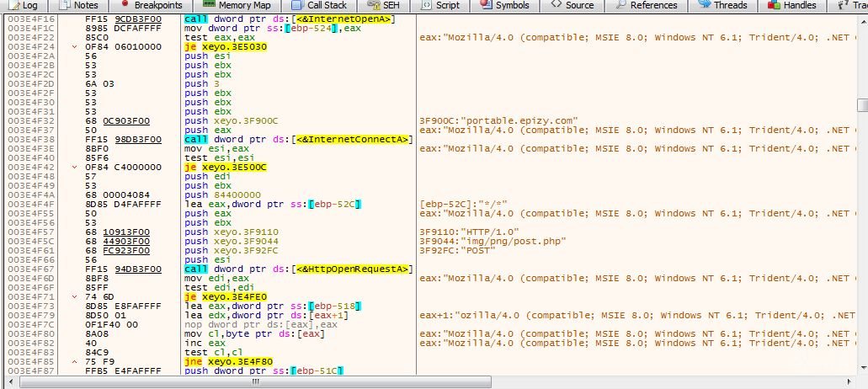Switch to the Source tab

click(572, 6)
